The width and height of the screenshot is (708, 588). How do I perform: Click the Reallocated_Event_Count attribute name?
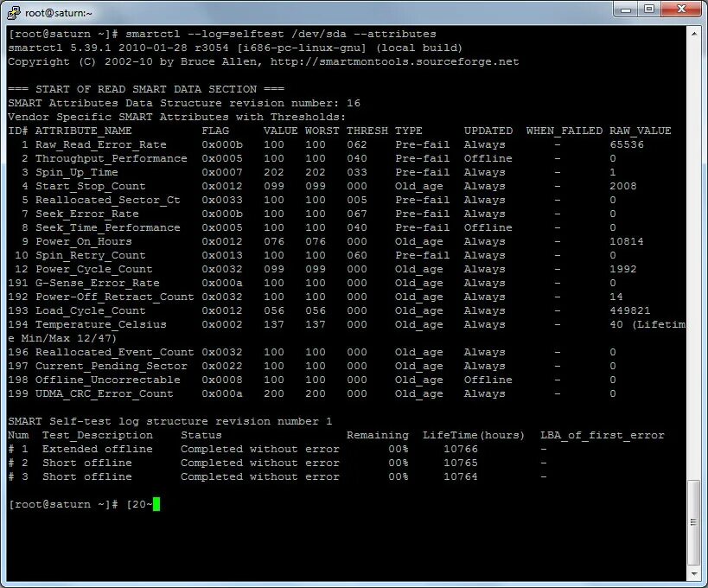115,352
